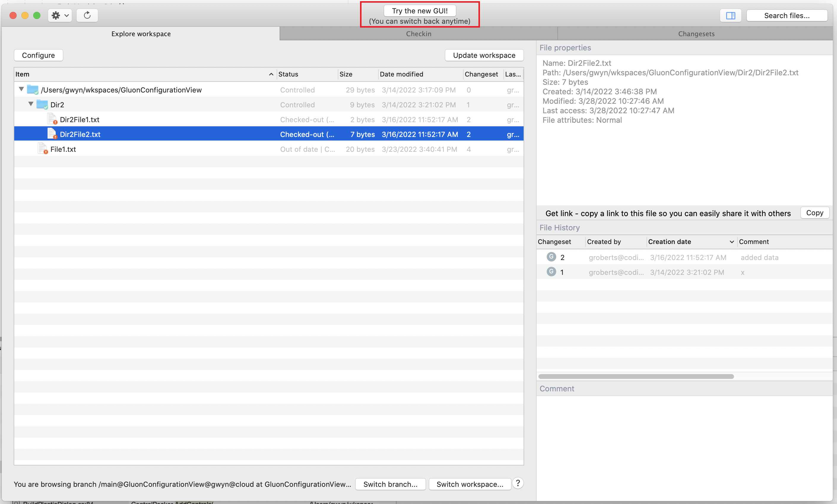Switch to the Changesets tab
This screenshot has height=504, width=837.
(x=696, y=34)
